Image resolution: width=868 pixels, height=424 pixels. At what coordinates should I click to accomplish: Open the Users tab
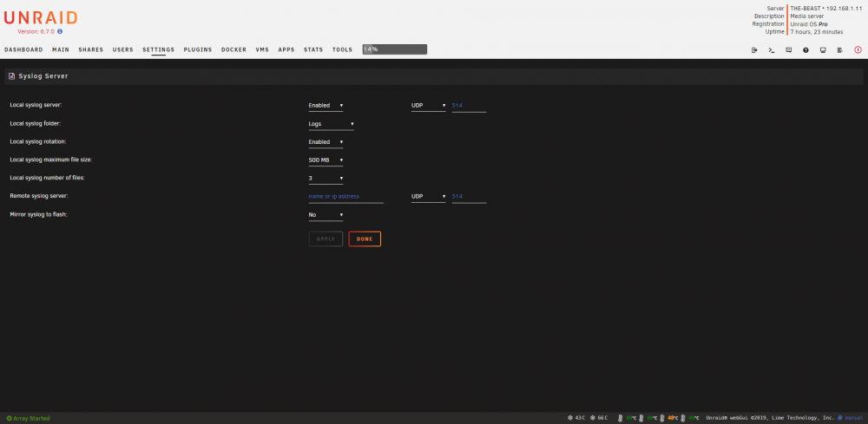click(x=123, y=49)
